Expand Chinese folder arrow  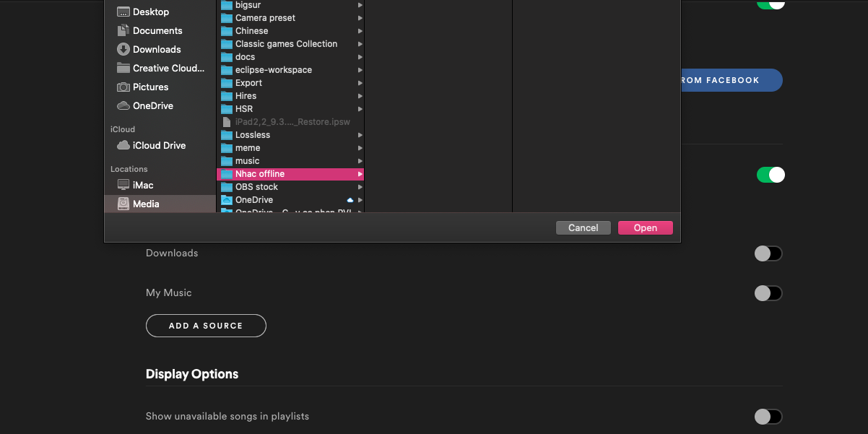tap(360, 31)
